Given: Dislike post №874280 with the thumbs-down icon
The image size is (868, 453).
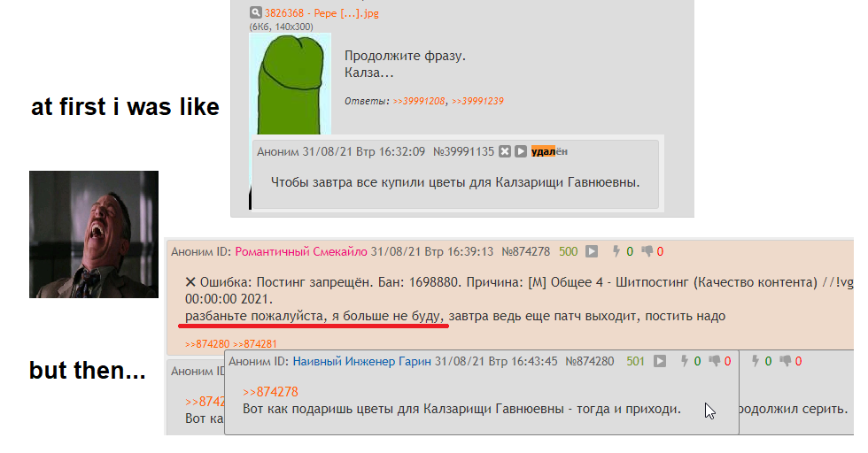Looking at the screenshot, I should pyautogui.click(x=715, y=361).
